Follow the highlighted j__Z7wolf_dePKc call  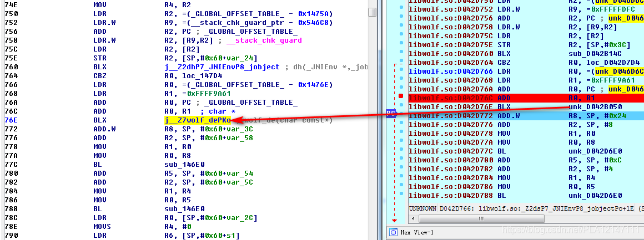(197, 120)
